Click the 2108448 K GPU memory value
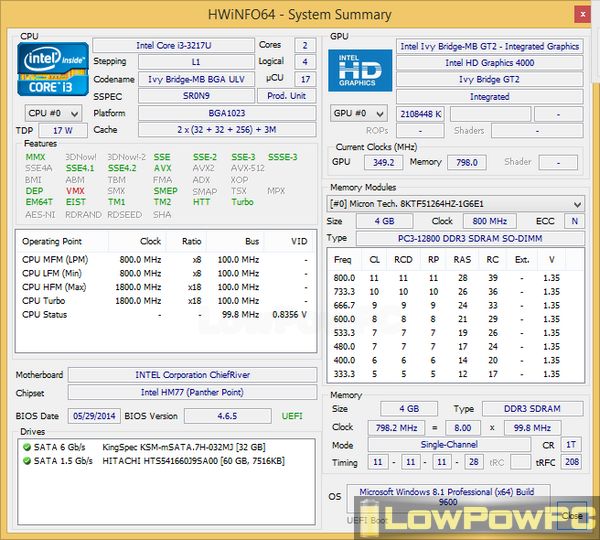Screen dimensions: 600x540 [421, 114]
